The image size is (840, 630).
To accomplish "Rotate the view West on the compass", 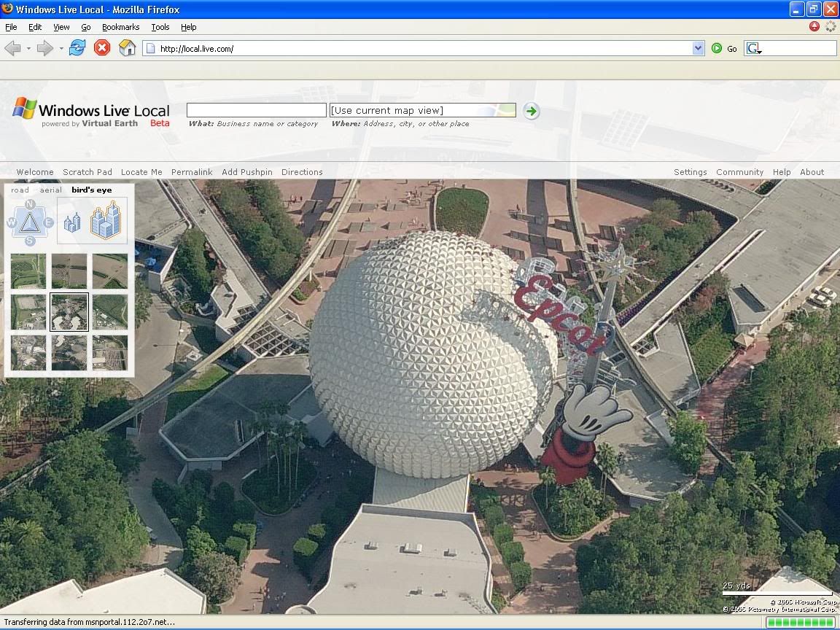I will [11, 222].
